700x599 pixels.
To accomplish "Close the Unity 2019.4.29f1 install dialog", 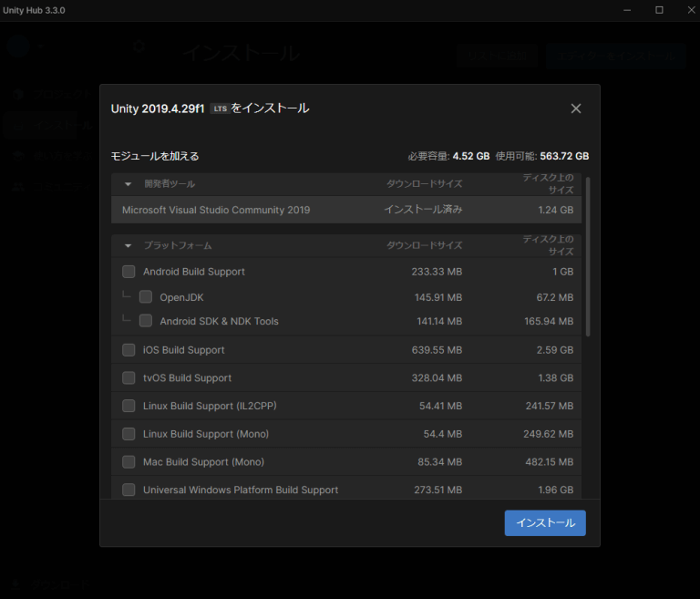I will coord(575,108).
